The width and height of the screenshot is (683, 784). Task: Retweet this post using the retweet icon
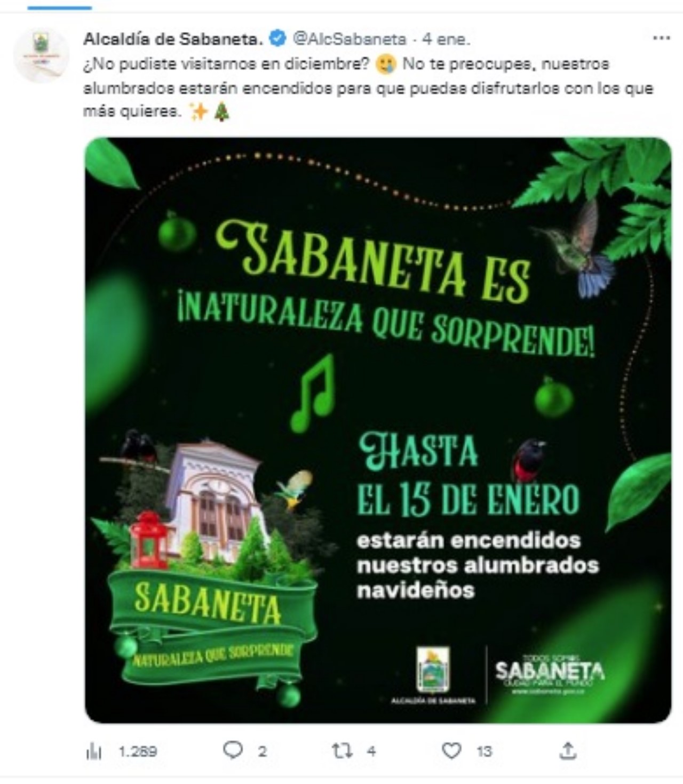[342, 751]
